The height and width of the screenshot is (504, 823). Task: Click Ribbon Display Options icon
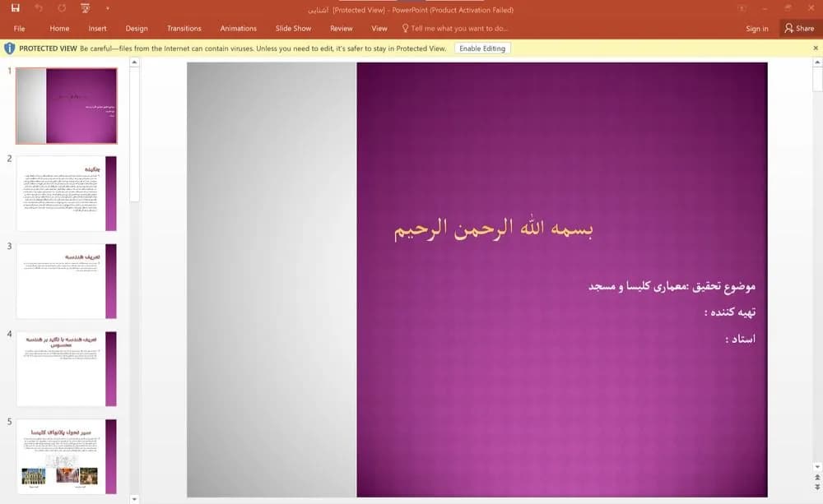click(742, 8)
